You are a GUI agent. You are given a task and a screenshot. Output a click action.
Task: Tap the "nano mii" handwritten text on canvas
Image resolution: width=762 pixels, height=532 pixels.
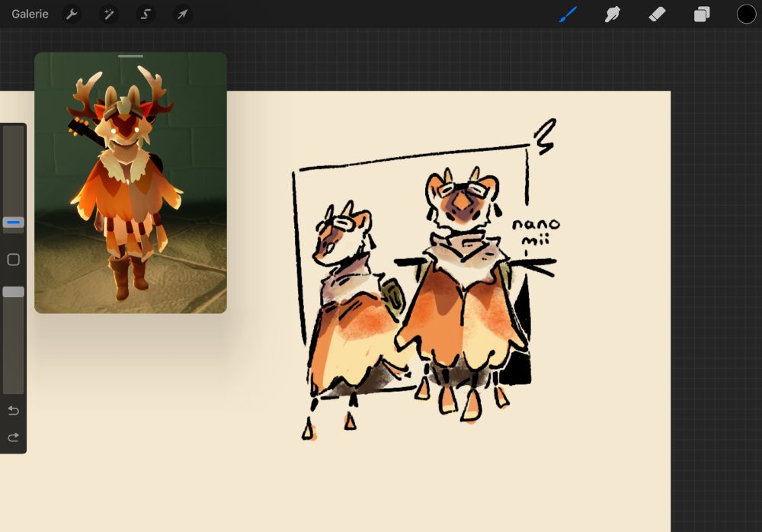pos(536,232)
